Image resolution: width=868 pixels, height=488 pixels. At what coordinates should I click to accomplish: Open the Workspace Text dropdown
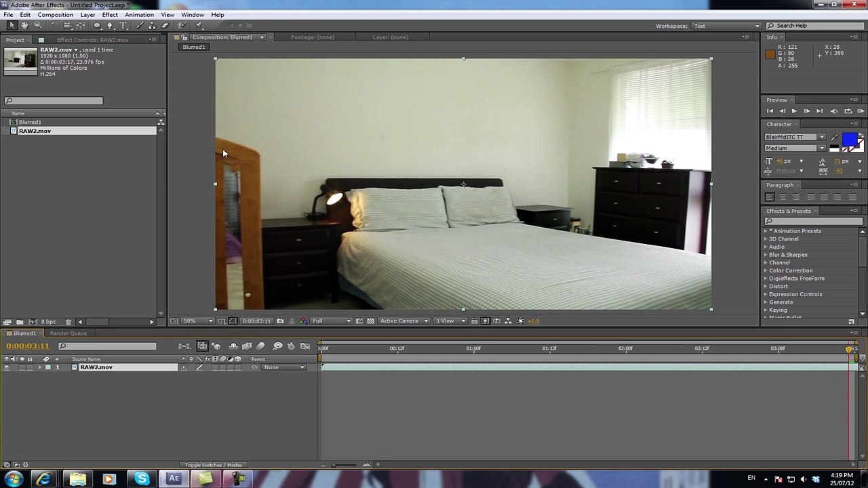click(725, 26)
